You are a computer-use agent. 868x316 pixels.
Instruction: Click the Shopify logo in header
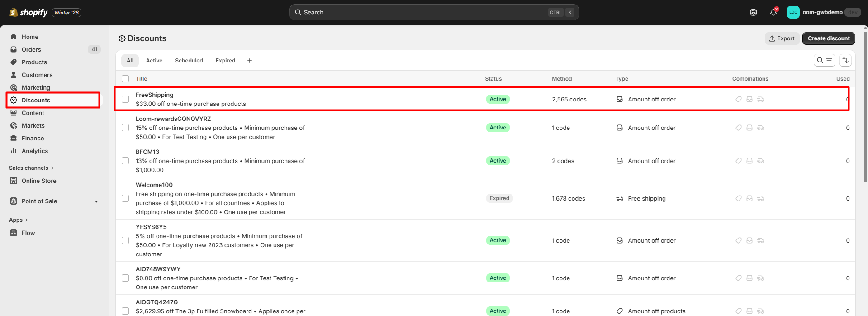(x=29, y=12)
